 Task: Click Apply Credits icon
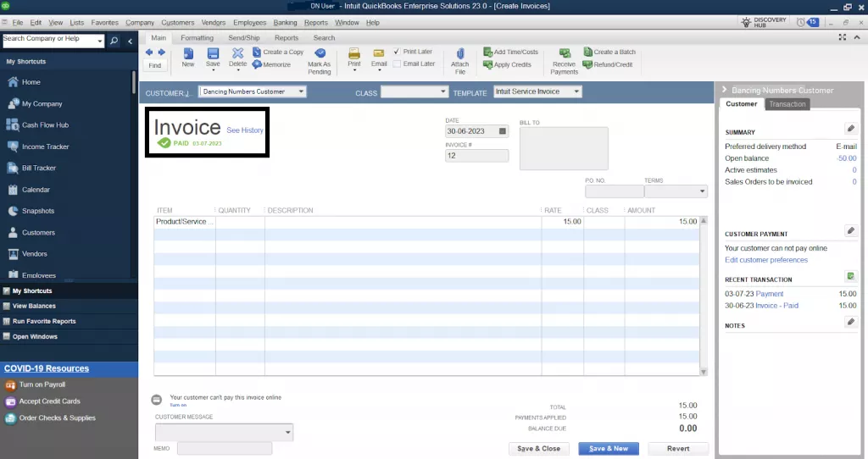point(487,64)
